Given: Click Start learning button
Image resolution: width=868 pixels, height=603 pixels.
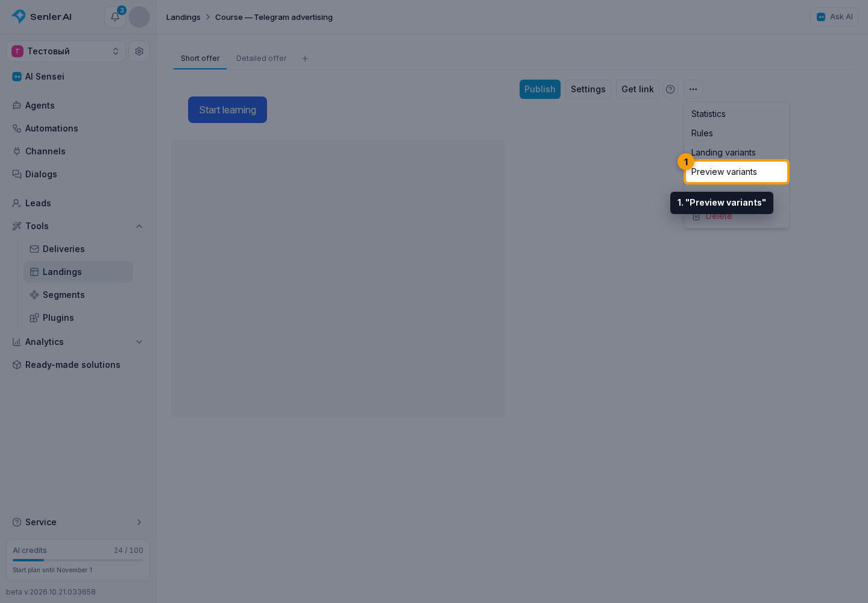Looking at the screenshot, I should (227, 110).
